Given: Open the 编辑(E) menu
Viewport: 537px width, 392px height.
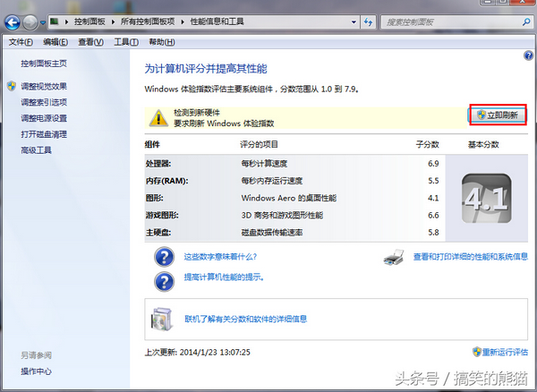Looking at the screenshot, I should point(55,42).
